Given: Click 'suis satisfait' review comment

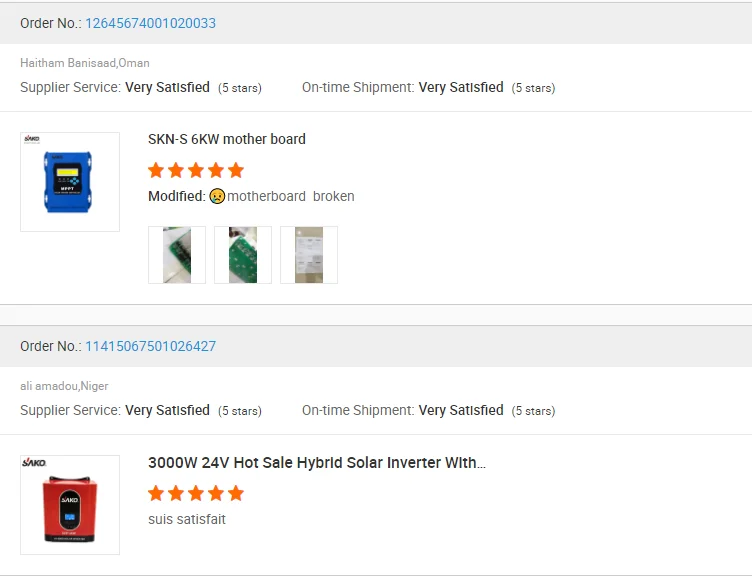Looking at the screenshot, I should pos(187,519).
